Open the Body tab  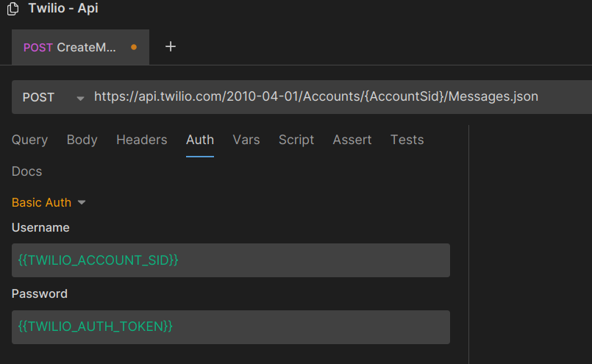click(82, 140)
